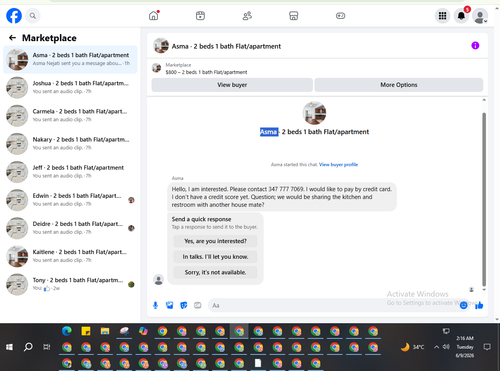Click Asma's message bubble text
This screenshot has width=500, height=371.
coord(282,197)
